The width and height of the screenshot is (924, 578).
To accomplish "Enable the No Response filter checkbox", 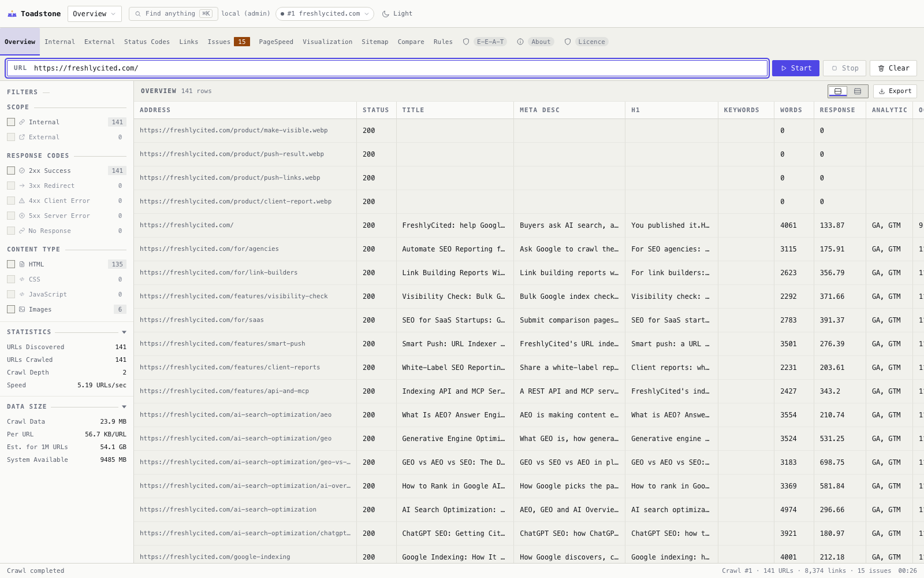I will [x=11, y=231].
